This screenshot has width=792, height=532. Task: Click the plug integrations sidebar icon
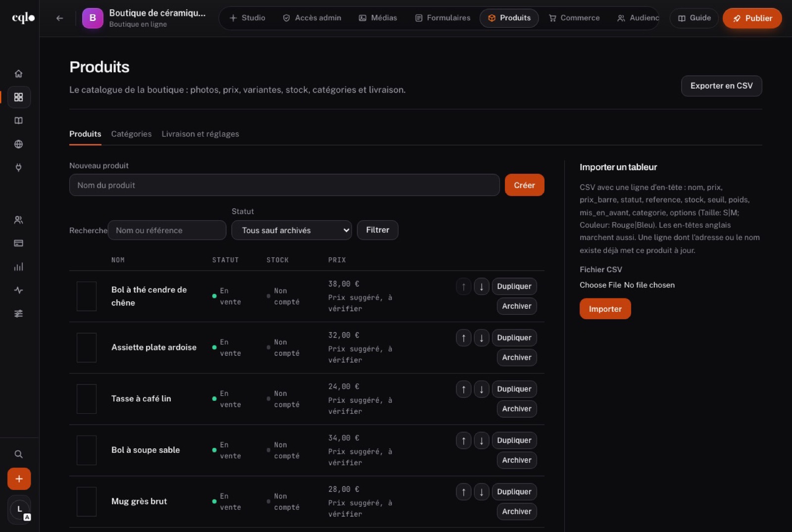point(18,168)
